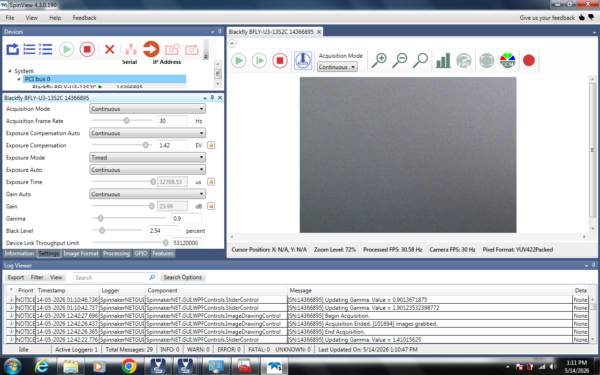
Task: Click the red stop acquisition button in viewer
Action: (x=280, y=60)
